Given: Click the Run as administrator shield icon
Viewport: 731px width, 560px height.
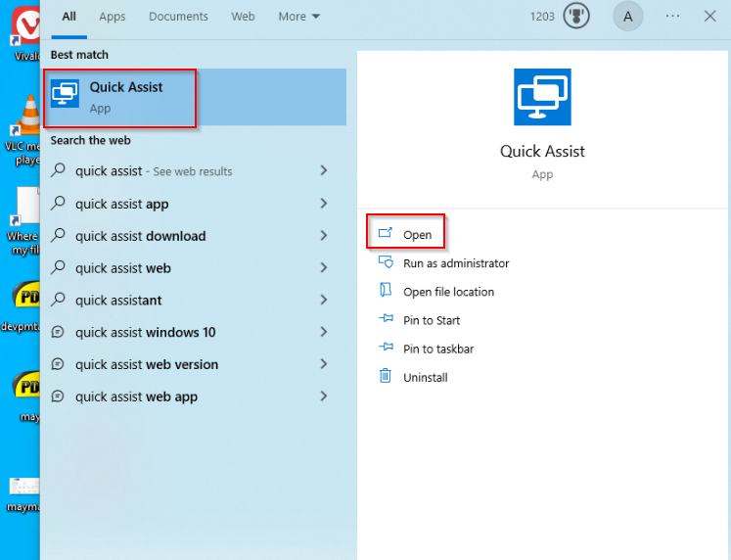Looking at the screenshot, I should coord(386,262).
